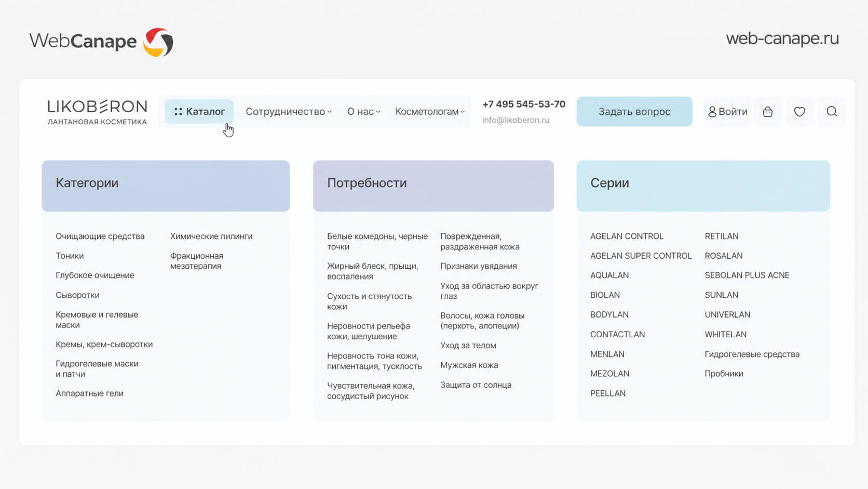The image size is (868, 489).
Task: Open the Категории section header
Action: click(x=166, y=186)
